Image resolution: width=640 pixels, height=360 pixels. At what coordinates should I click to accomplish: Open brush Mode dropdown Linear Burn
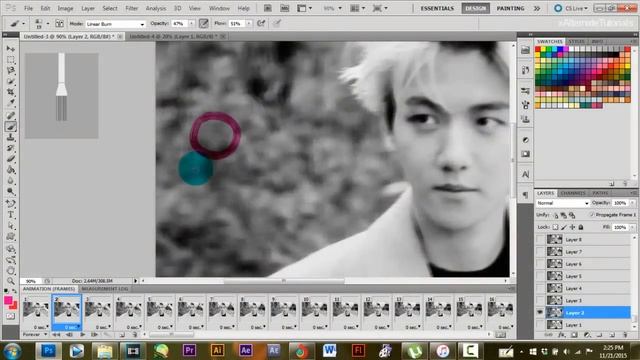click(x=115, y=24)
